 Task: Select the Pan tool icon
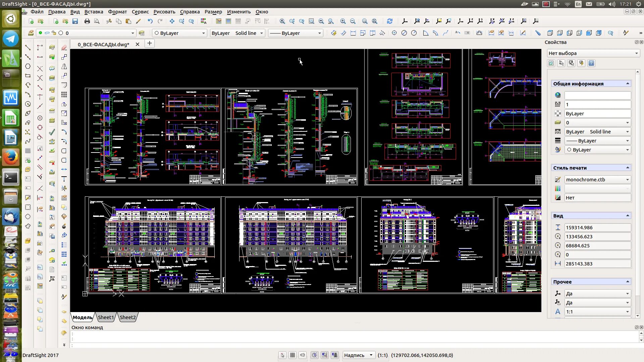[172, 21]
